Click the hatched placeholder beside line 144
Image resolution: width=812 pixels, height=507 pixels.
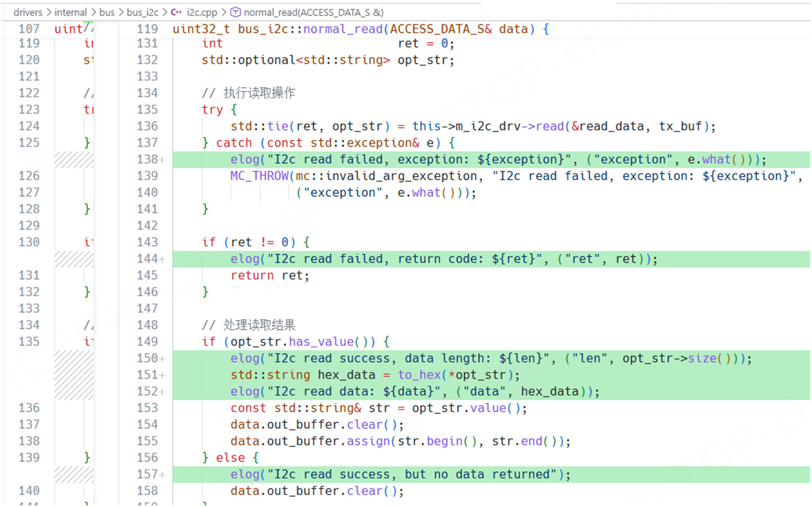pos(74,259)
